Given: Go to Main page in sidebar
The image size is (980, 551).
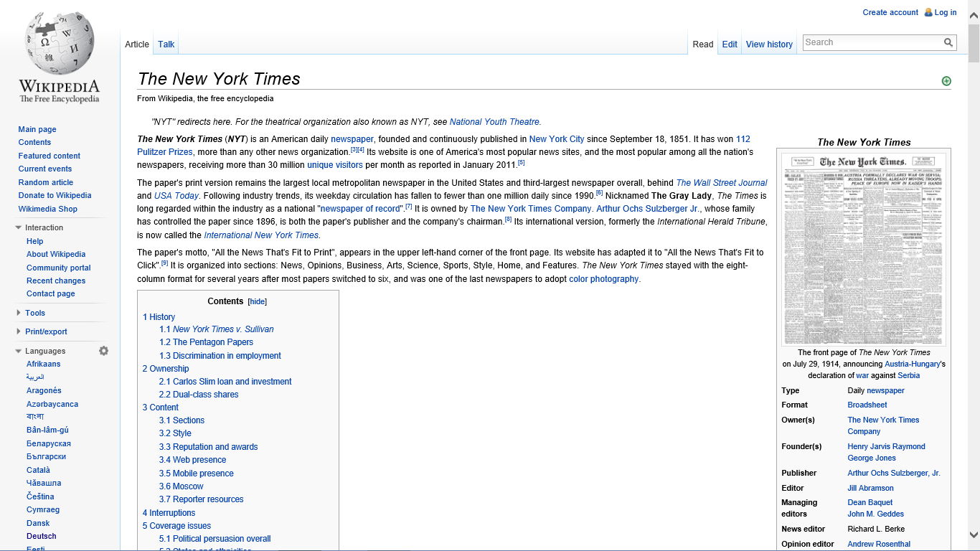Looking at the screenshot, I should [x=37, y=129].
